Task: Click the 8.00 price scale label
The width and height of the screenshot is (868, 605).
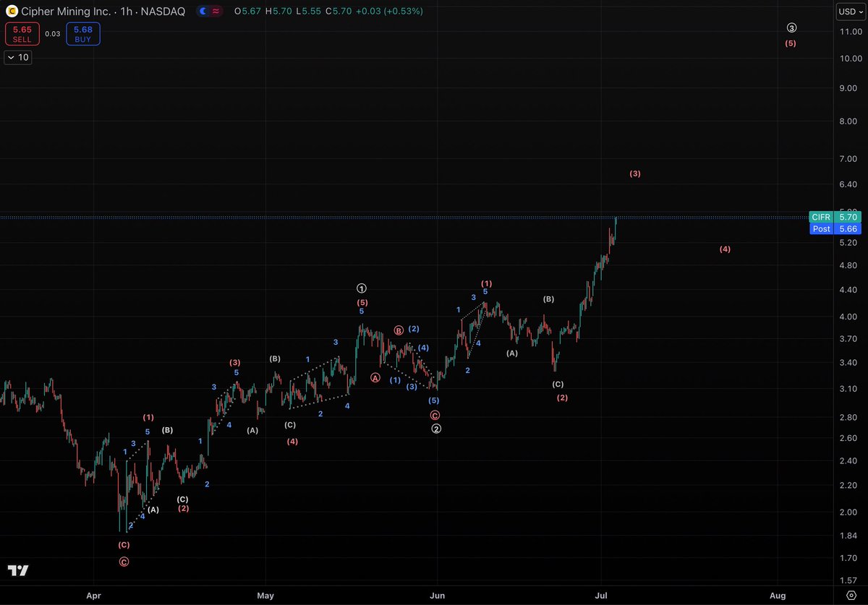Action: pos(848,121)
